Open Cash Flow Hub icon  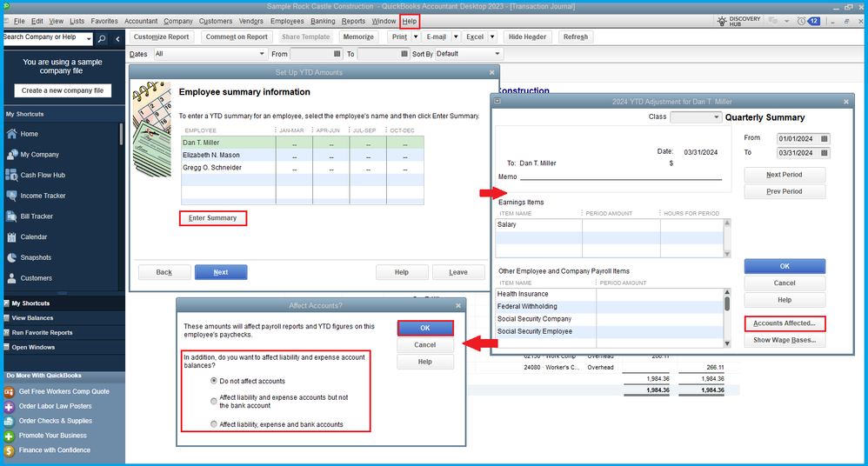click(x=11, y=175)
